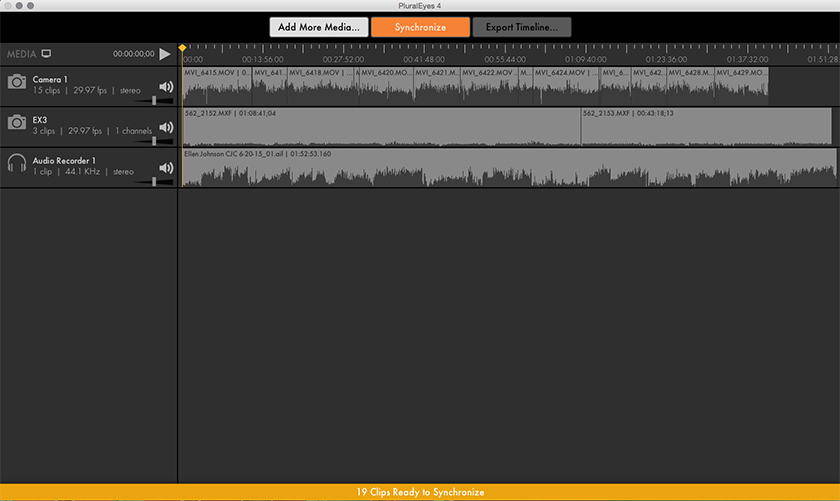The height and width of the screenshot is (501, 840).
Task: Click the monitor icon next to MEDIA
Action: tap(46, 53)
